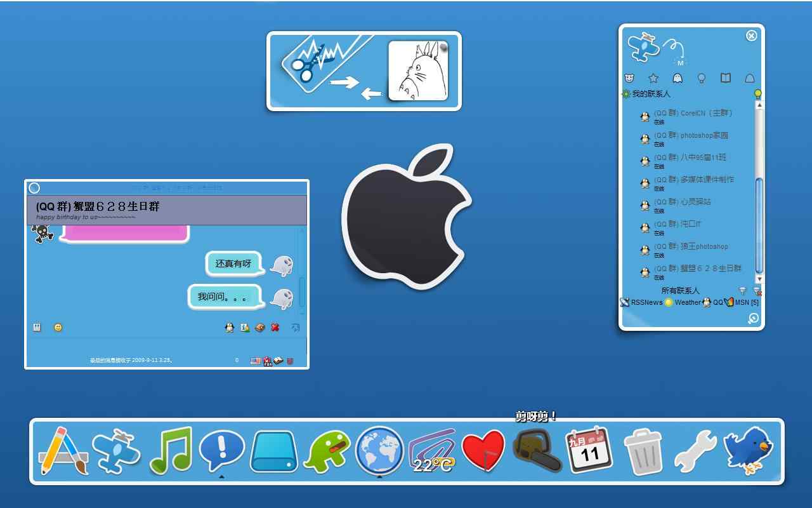Screen dimensions: 812x508
Task: Click the funnel filter icon beside 所有联系人
Action: point(743,290)
